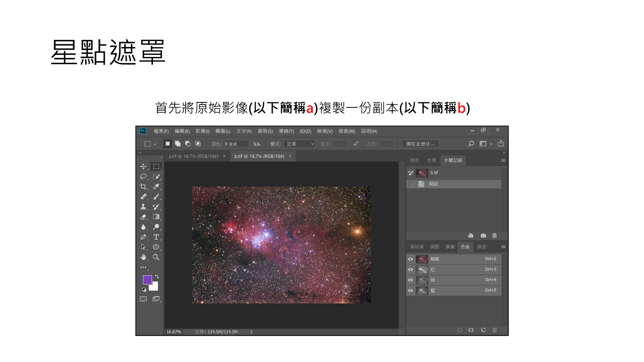Select the Path Selection tool
This screenshot has height=362, width=644.
[x=143, y=247]
